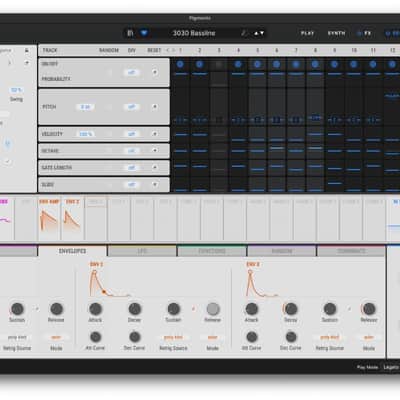Screen dimensions: 400x400
Task: Open the preset library browser icon
Action: pyautogui.click(x=130, y=33)
